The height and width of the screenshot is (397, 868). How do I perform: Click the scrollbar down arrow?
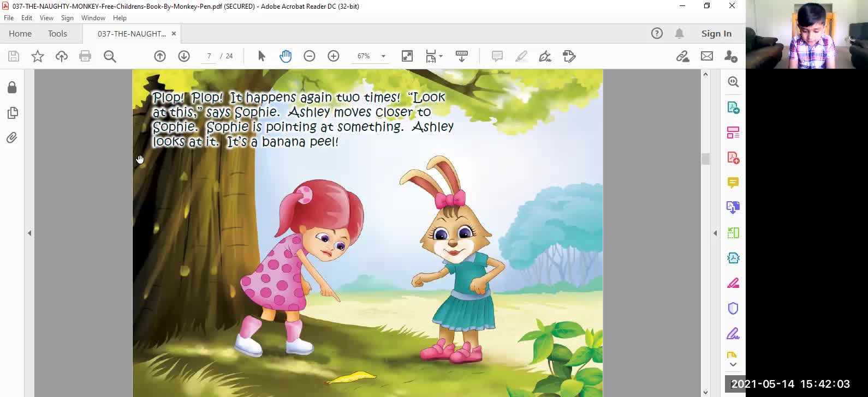point(705,392)
